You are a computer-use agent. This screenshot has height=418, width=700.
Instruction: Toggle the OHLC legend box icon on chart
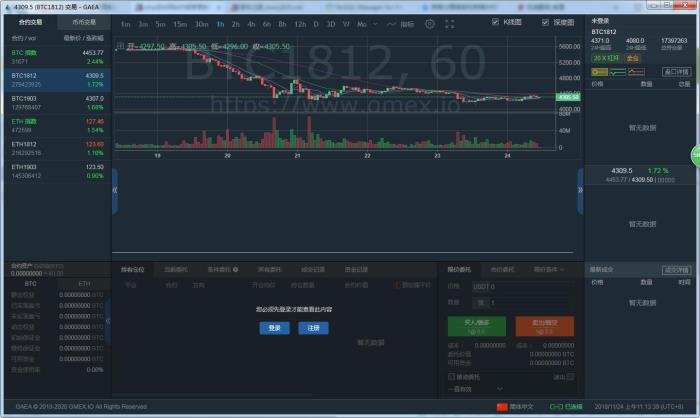120,46
